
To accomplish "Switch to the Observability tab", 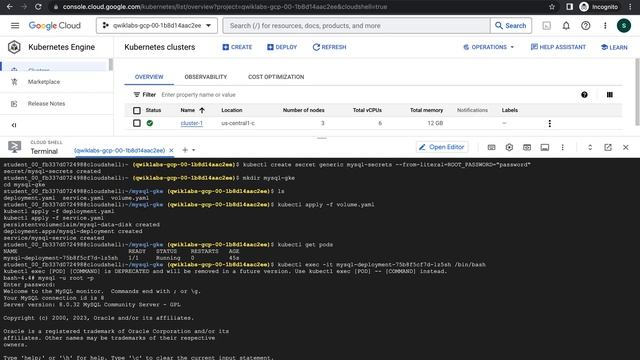I will point(206,77).
